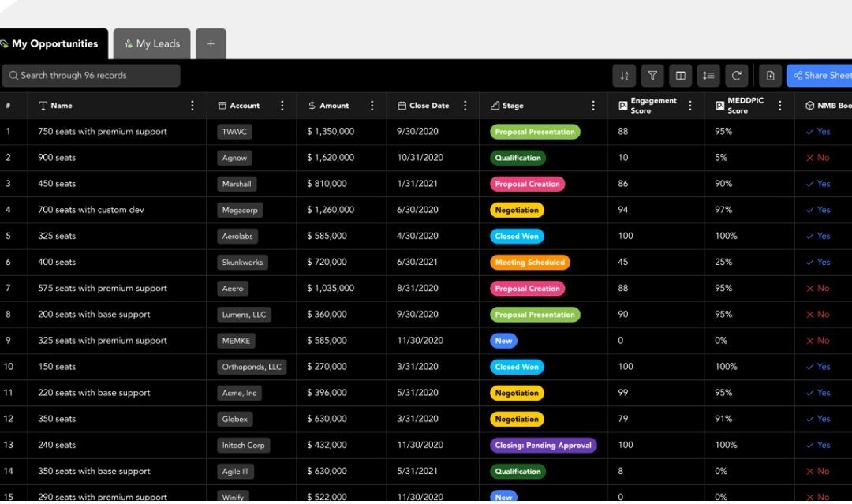Click the Megacorp account chip
The height and width of the screenshot is (504, 852).
(x=240, y=210)
